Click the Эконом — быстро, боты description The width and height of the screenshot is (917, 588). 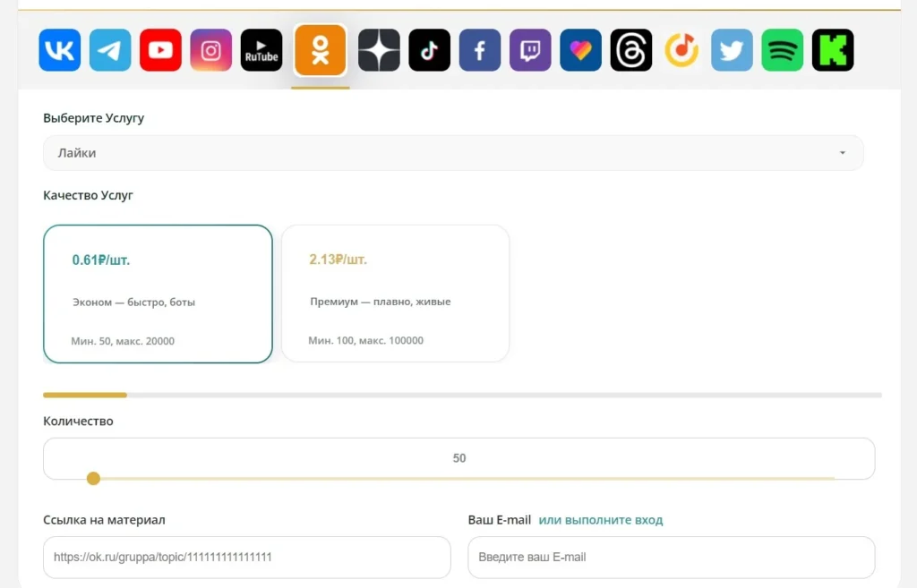click(x=134, y=303)
